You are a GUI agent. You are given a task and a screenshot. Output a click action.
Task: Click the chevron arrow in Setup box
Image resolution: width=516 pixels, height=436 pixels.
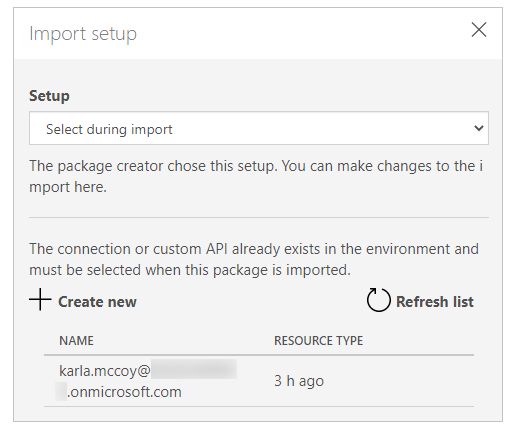click(x=479, y=128)
